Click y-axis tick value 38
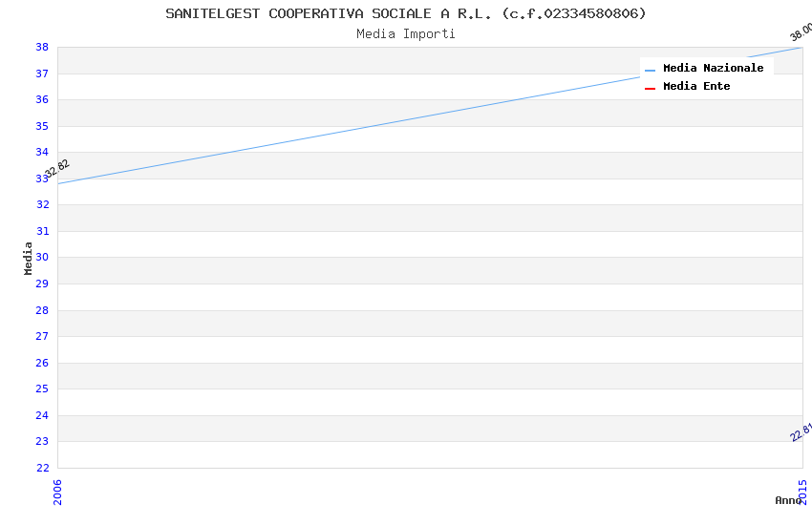Viewport: 812px width, 525px height. [42, 47]
